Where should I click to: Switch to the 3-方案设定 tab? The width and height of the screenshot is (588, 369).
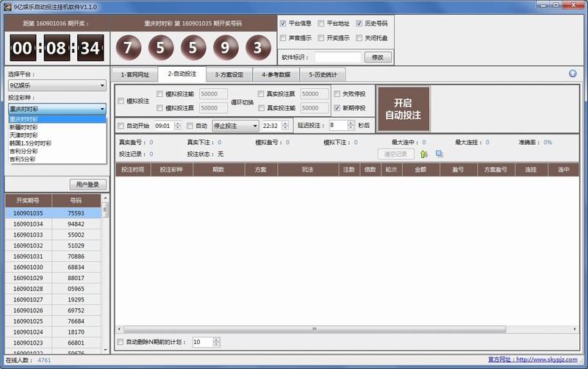228,74
